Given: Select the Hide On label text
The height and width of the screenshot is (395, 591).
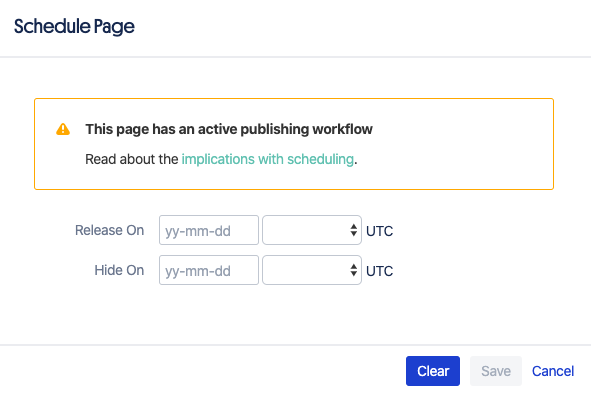Looking at the screenshot, I should tap(119, 270).
